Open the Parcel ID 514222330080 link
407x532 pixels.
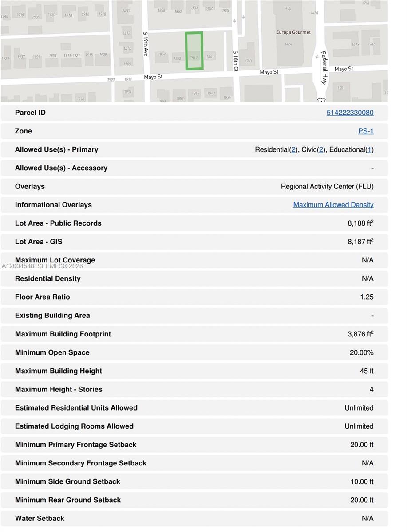pyautogui.click(x=350, y=113)
